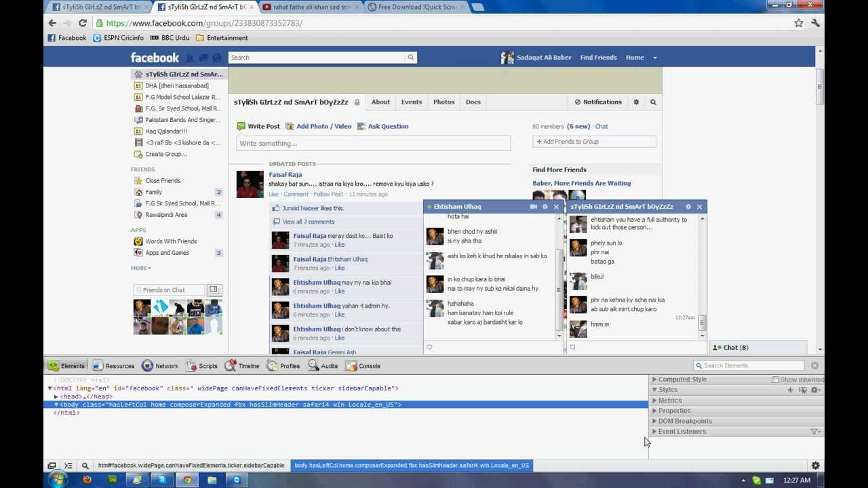The height and width of the screenshot is (488, 868).
Task: Open the Audits panel
Action: 322,366
